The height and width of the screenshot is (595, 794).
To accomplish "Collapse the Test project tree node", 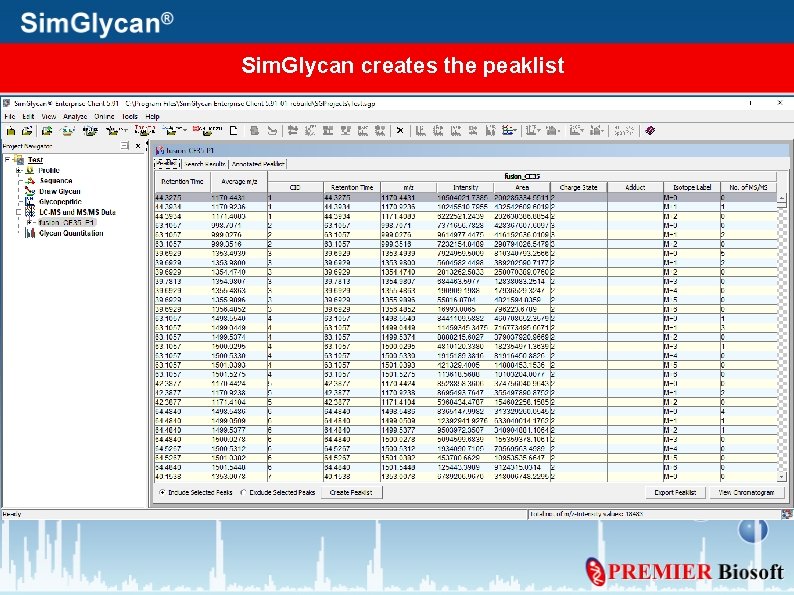I will (x=7, y=160).
